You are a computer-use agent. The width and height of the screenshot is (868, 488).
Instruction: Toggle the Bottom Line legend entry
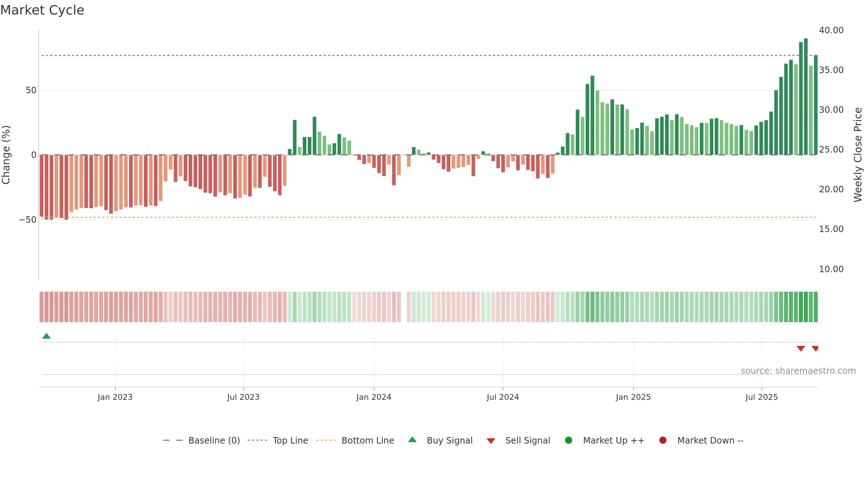click(355, 440)
